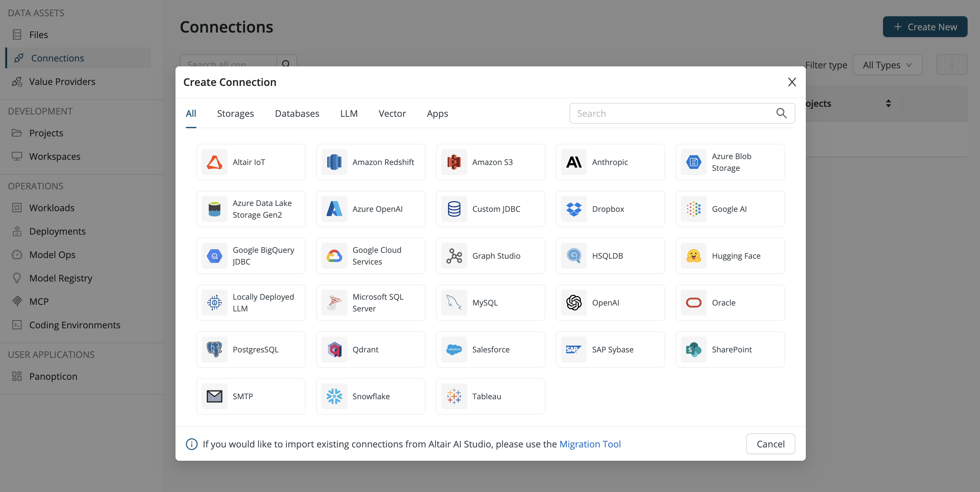Viewport: 980px width, 492px height.
Task: Sort the table by the projects column
Action: tap(888, 103)
